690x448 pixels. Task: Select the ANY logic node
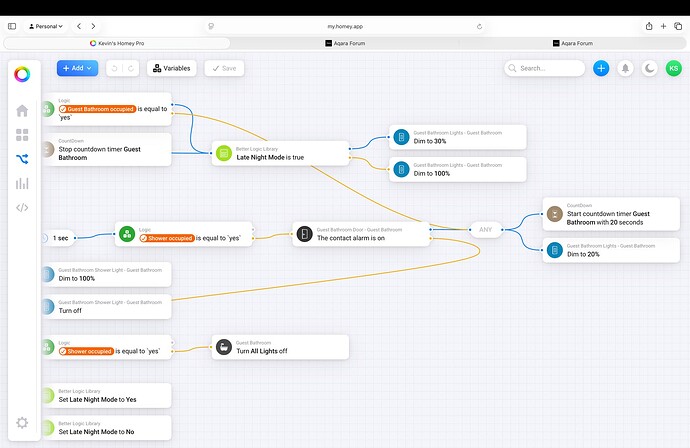pyautogui.click(x=486, y=229)
